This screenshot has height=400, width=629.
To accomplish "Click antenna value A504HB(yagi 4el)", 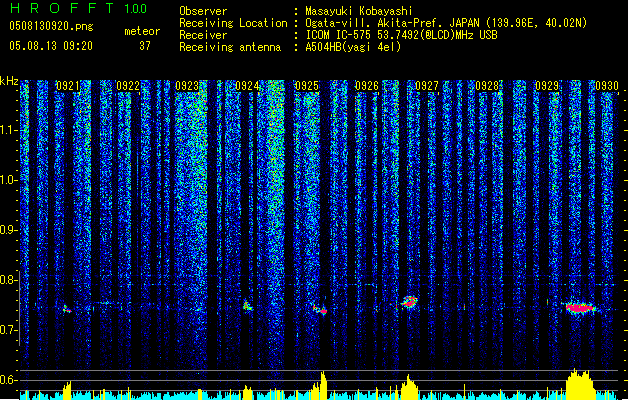I will (353, 47).
